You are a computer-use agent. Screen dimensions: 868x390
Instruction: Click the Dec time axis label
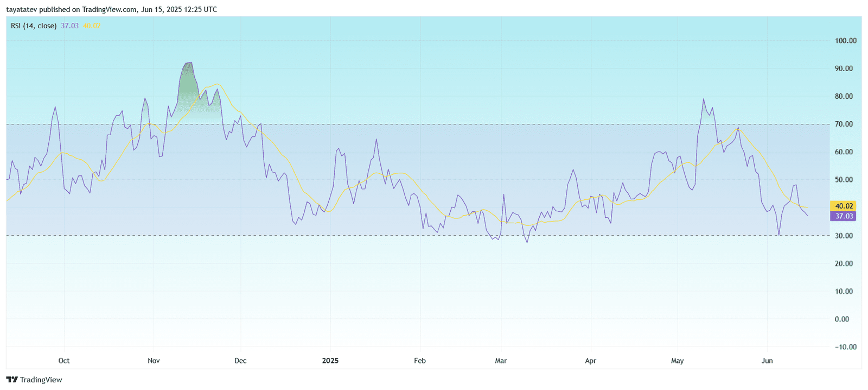coord(240,361)
